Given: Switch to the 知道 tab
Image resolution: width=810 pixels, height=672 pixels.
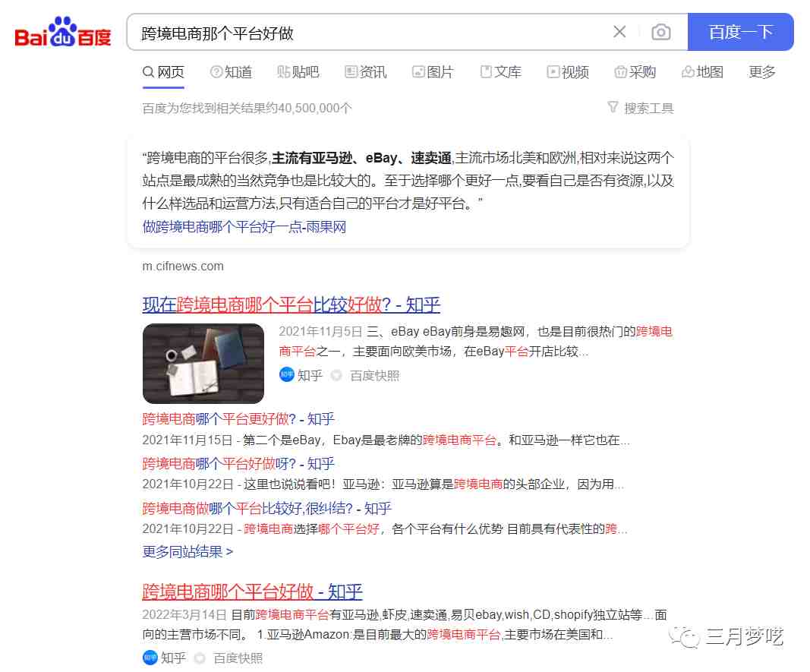Looking at the screenshot, I should click(231, 72).
